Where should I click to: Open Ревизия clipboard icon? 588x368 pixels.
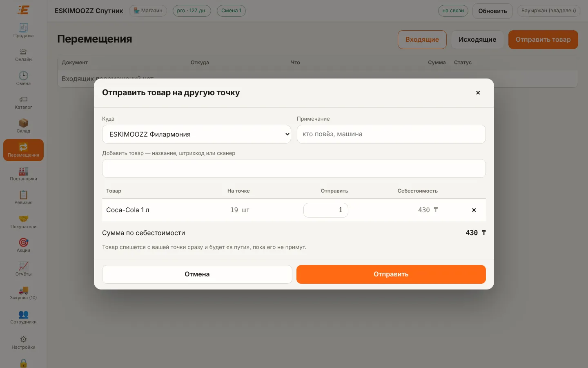coord(23,195)
